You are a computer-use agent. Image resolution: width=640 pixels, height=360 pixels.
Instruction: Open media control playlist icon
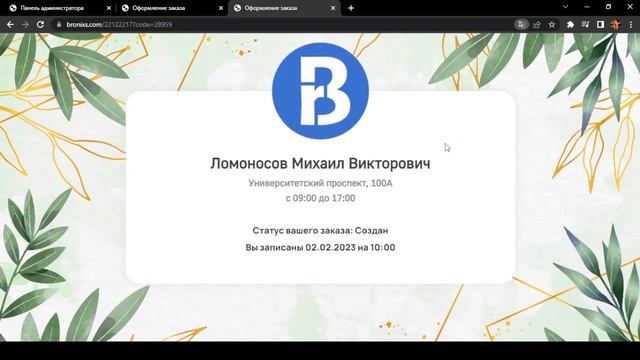tap(585, 24)
